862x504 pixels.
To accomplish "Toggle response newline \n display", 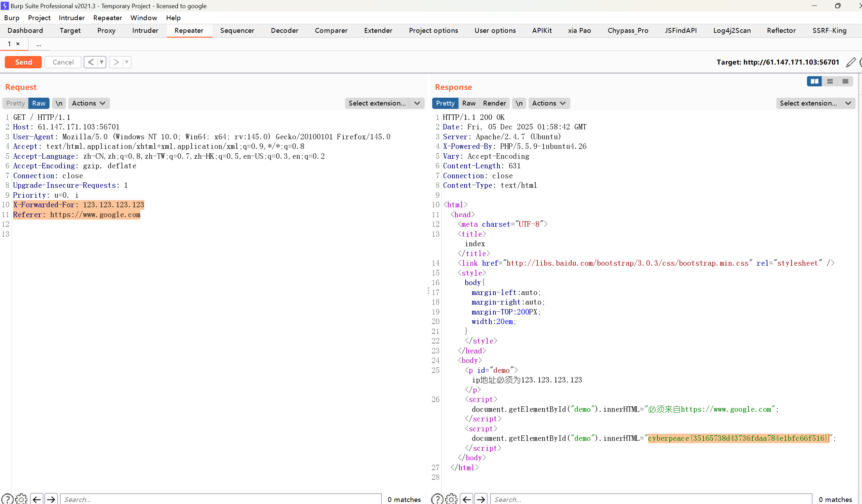I will pyautogui.click(x=519, y=103).
